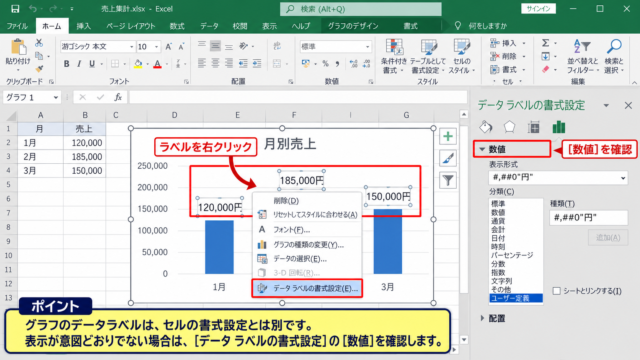Open Quick Access Toolbar customize arrow

click(72, 9)
